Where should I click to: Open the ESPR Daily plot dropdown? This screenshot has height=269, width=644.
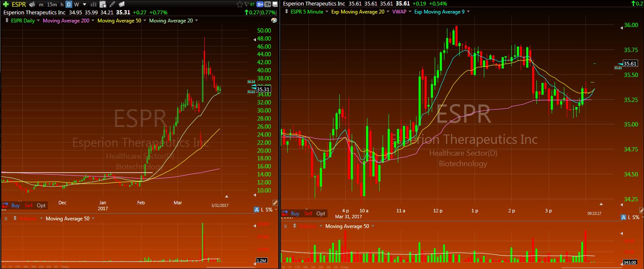[x=38, y=20]
